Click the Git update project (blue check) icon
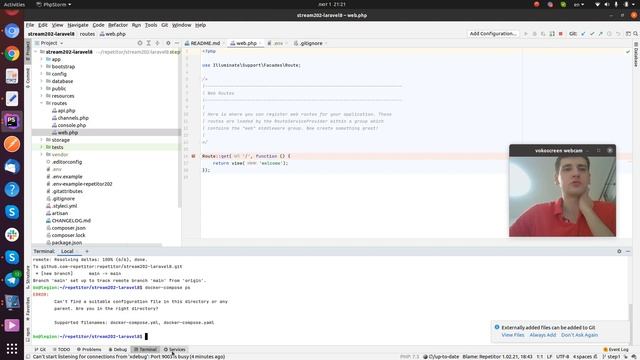The height and width of the screenshot is (360, 640). click(583, 34)
